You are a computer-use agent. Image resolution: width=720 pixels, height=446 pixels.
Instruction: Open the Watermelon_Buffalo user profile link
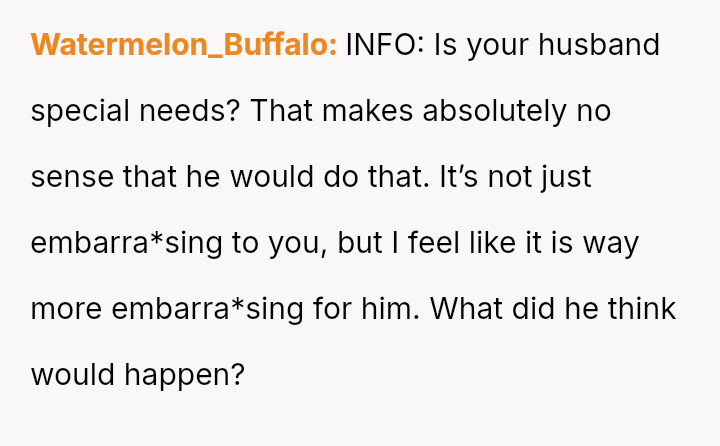pyautogui.click(x=183, y=46)
